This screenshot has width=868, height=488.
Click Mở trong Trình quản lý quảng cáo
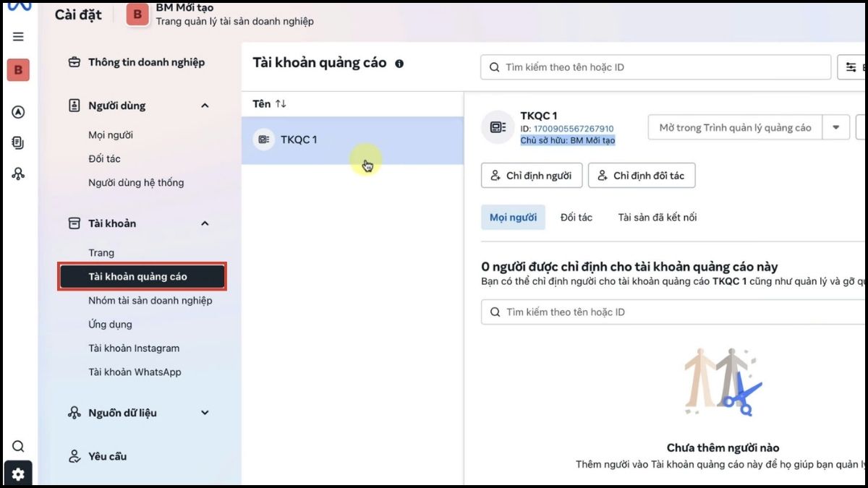pyautogui.click(x=735, y=127)
